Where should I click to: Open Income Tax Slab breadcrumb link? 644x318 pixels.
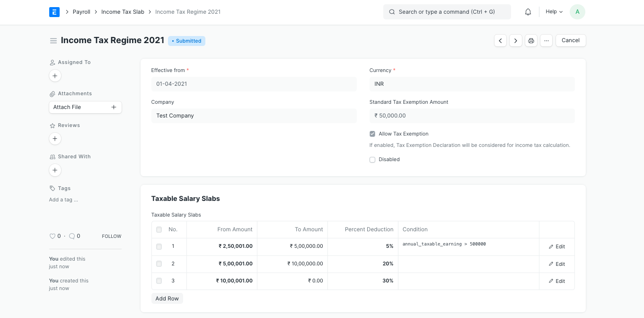(x=123, y=12)
